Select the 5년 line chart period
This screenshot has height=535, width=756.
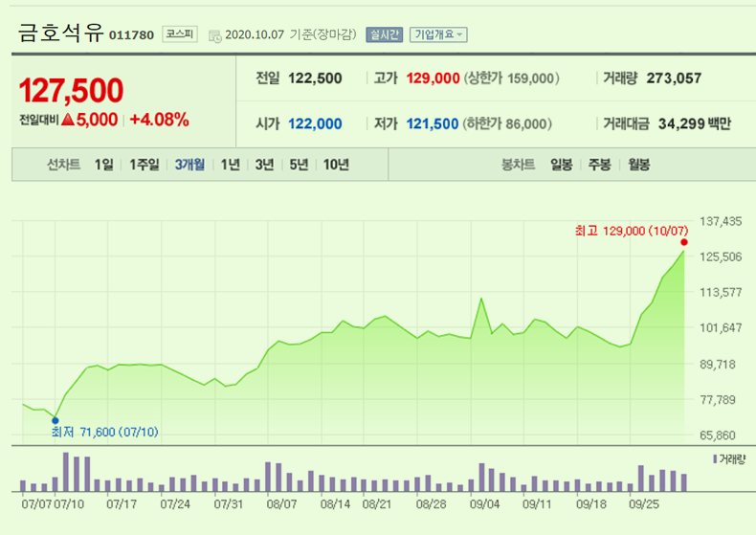coord(299,165)
